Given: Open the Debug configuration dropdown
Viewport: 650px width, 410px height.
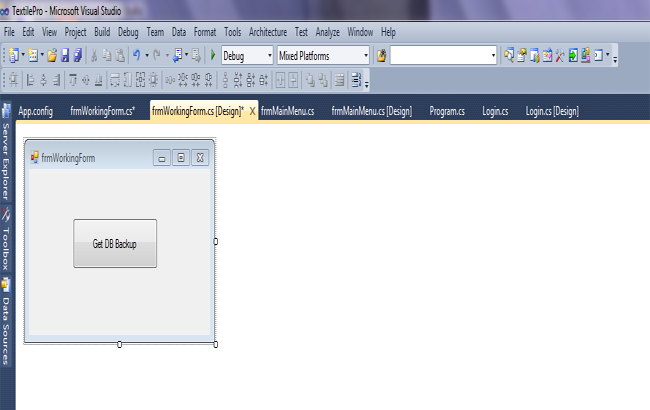Looking at the screenshot, I should (x=247, y=55).
